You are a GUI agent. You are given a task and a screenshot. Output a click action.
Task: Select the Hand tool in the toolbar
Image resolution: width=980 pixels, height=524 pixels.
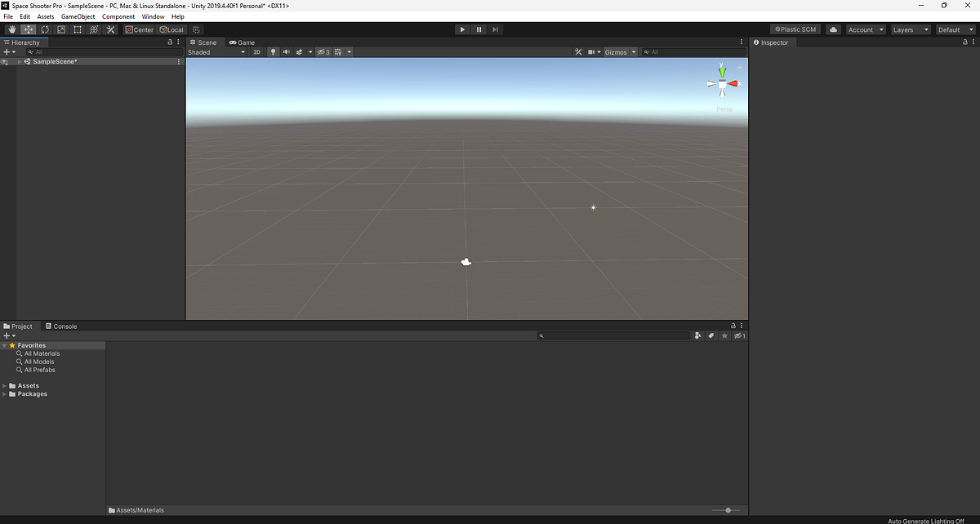[x=12, y=29]
